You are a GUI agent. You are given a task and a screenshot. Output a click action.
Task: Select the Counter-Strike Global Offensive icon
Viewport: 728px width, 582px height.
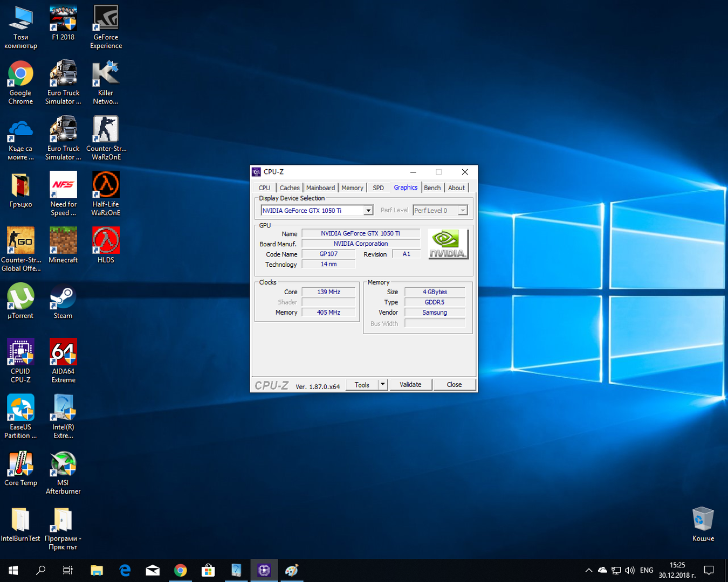pos(20,250)
